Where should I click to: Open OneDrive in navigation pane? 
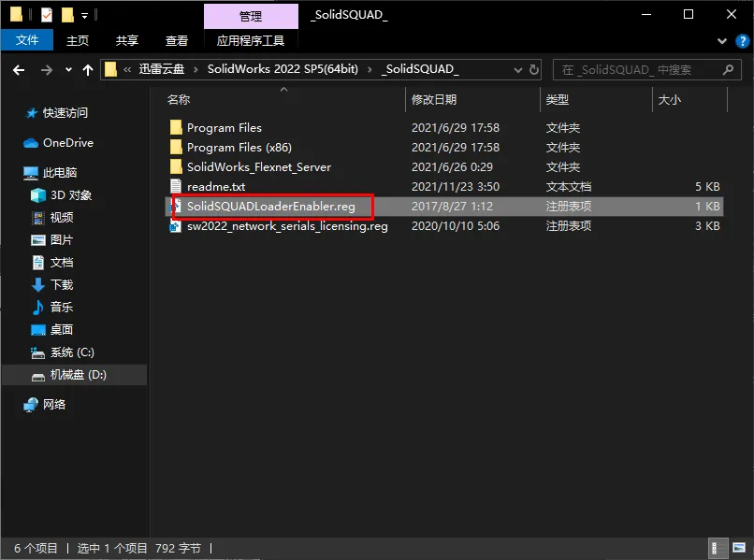[67, 143]
